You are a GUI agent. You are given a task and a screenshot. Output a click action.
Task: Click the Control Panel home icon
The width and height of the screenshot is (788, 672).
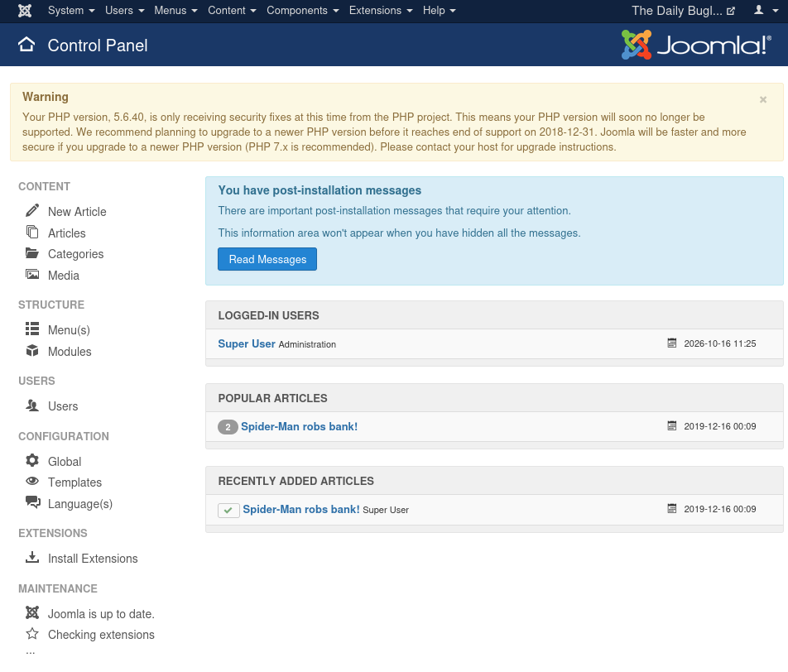[x=26, y=45]
